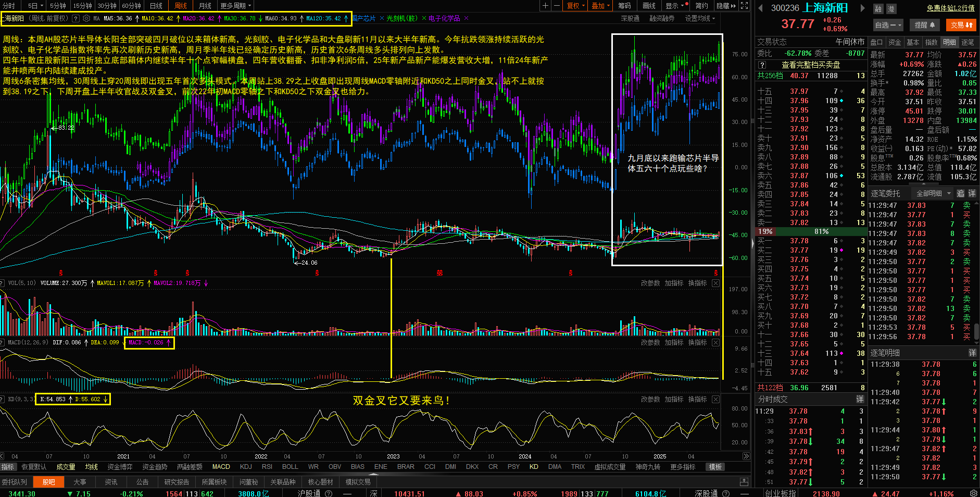Go to next stock with right arrow
This screenshot has height=497, width=980.
coord(862,8)
